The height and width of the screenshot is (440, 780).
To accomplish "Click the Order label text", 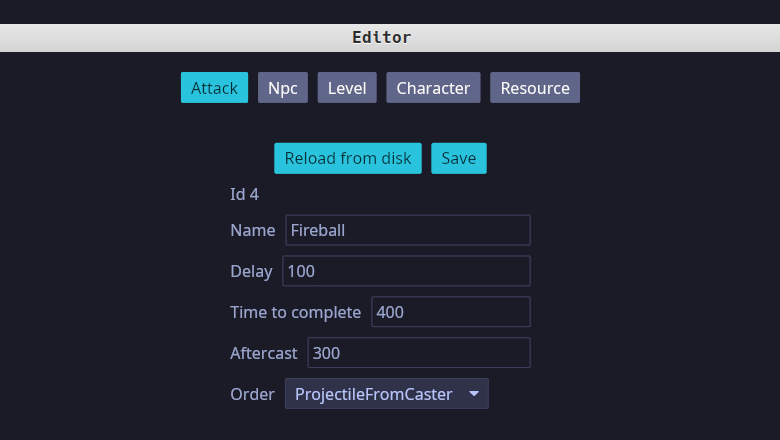I will click(252, 394).
